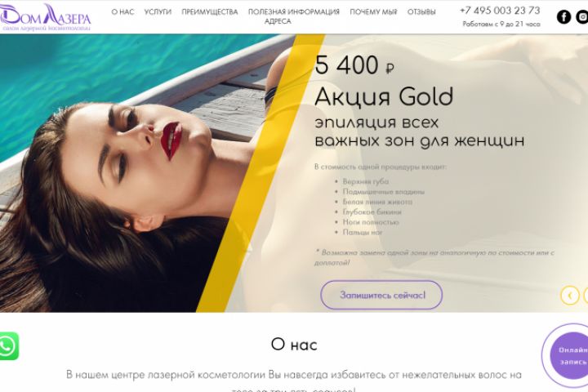Click the О нас section heading

coord(294,345)
